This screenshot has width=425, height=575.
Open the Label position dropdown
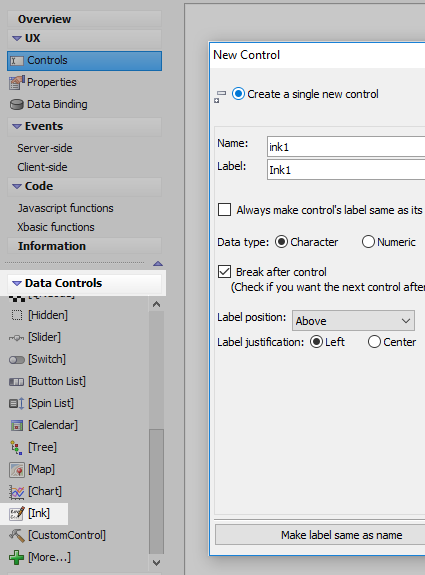point(353,321)
